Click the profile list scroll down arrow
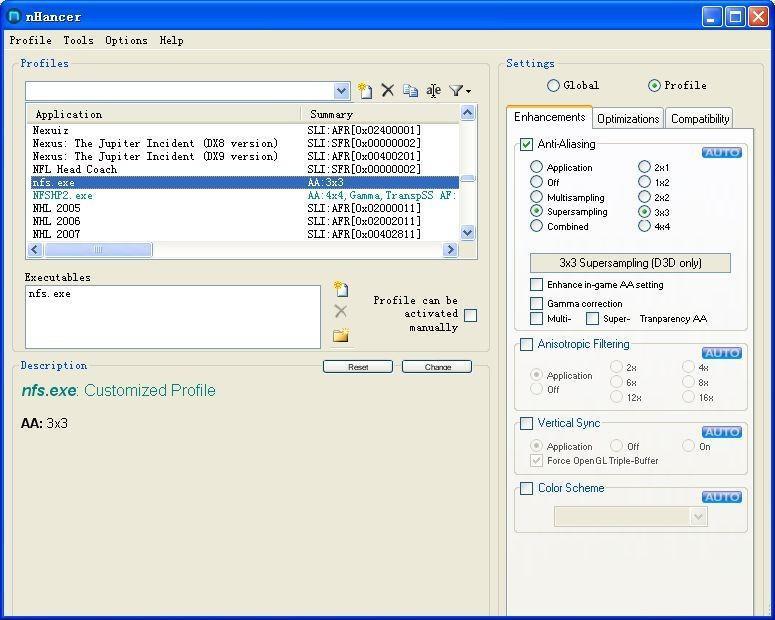Image resolution: width=775 pixels, height=620 pixels. (468, 232)
